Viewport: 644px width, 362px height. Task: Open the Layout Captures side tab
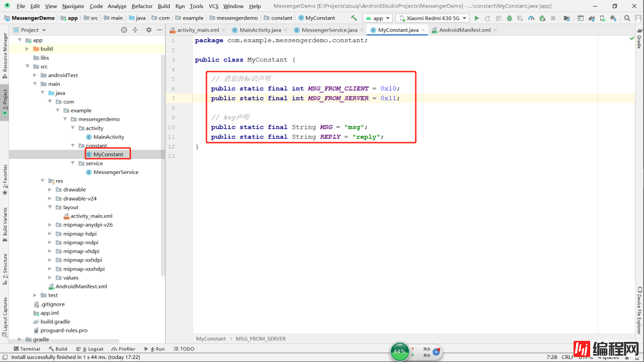pos(5,317)
